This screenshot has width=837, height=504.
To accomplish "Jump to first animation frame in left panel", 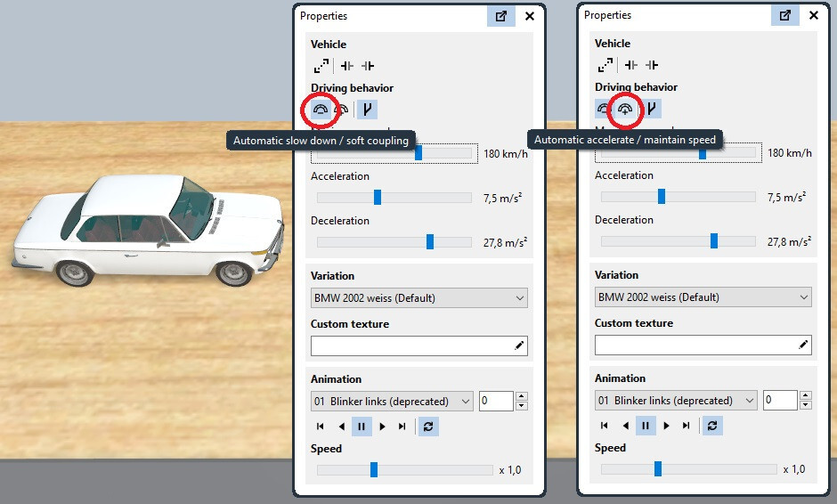I will (321, 426).
